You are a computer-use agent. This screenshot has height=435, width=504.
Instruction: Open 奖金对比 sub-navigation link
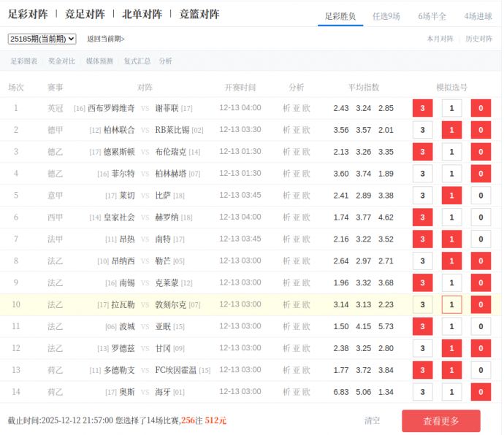61,61
